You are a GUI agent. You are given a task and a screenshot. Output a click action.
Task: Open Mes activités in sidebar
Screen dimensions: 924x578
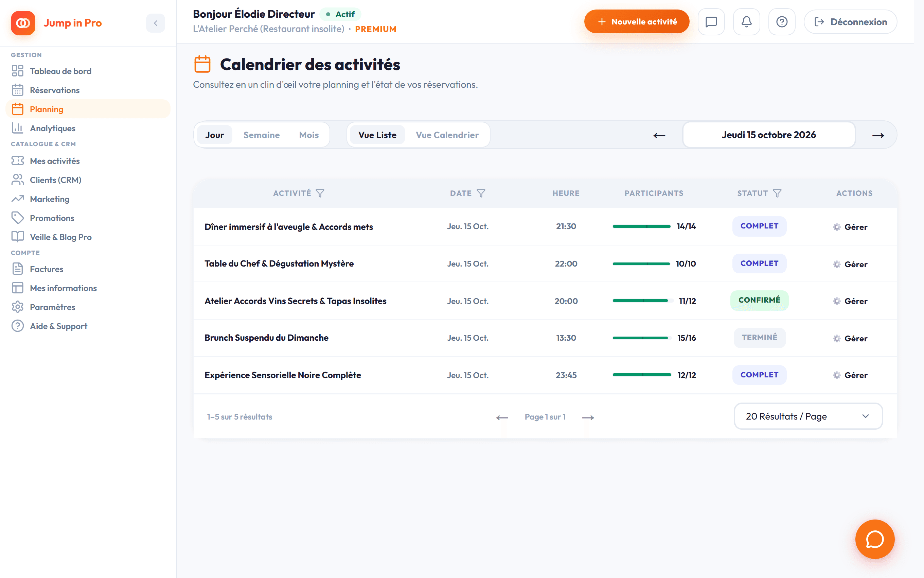88,161
